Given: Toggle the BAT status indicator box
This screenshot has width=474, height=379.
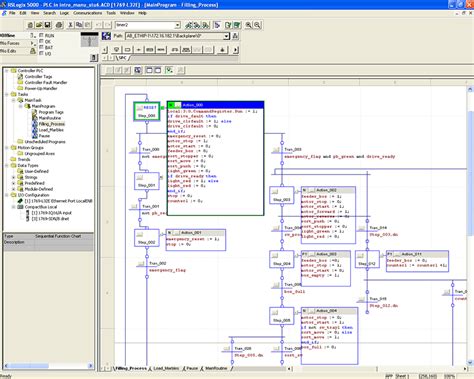Looking at the screenshot, I should (x=42, y=47).
